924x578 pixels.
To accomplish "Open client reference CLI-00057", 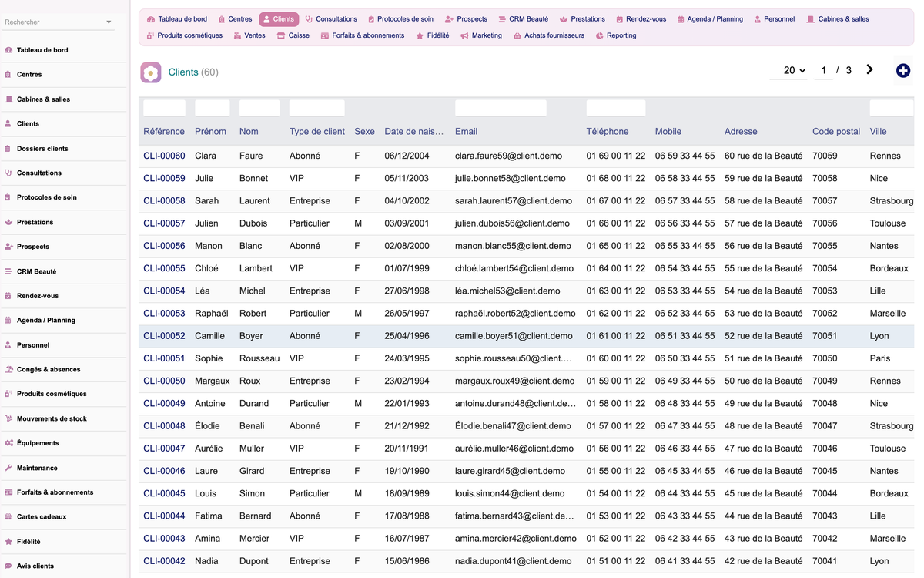I will point(164,223).
